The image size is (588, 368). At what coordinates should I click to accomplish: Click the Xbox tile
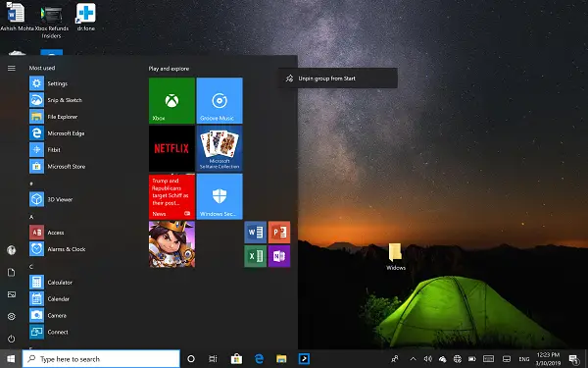pyautogui.click(x=171, y=101)
